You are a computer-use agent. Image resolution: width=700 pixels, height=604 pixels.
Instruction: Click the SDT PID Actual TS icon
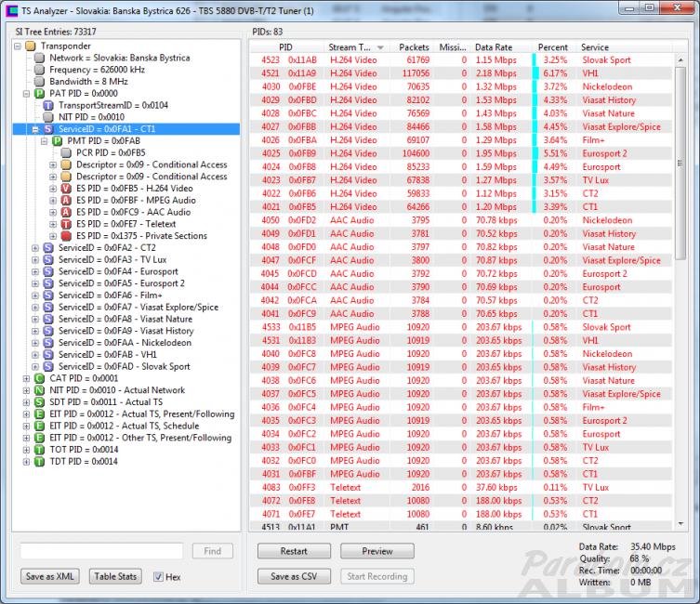39,402
